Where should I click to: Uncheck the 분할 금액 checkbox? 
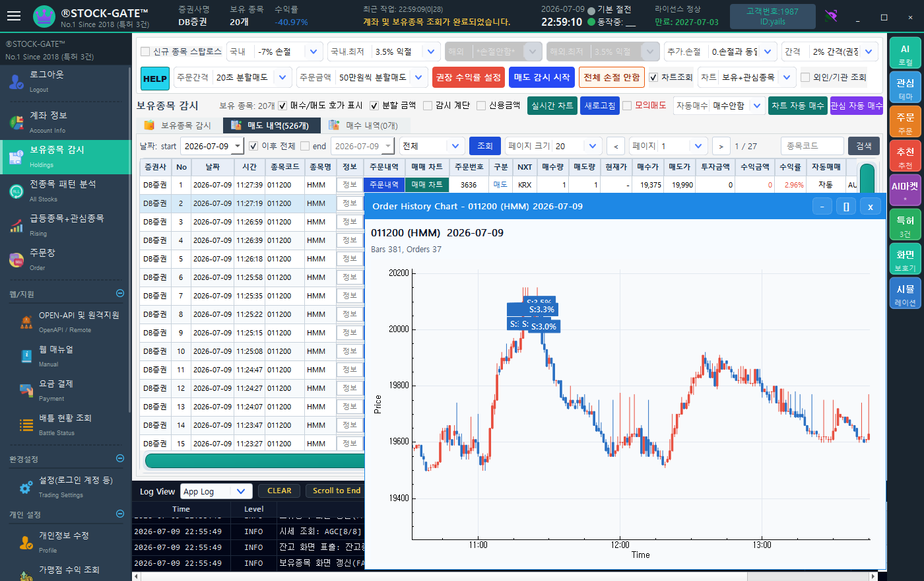pyautogui.click(x=374, y=105)
